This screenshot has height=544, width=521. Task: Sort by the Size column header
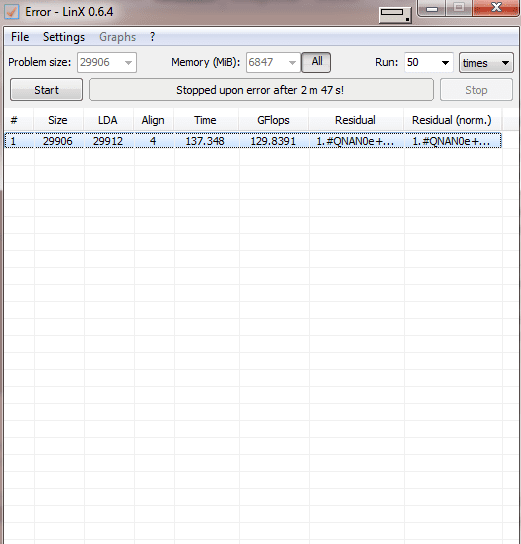[58, 120]
